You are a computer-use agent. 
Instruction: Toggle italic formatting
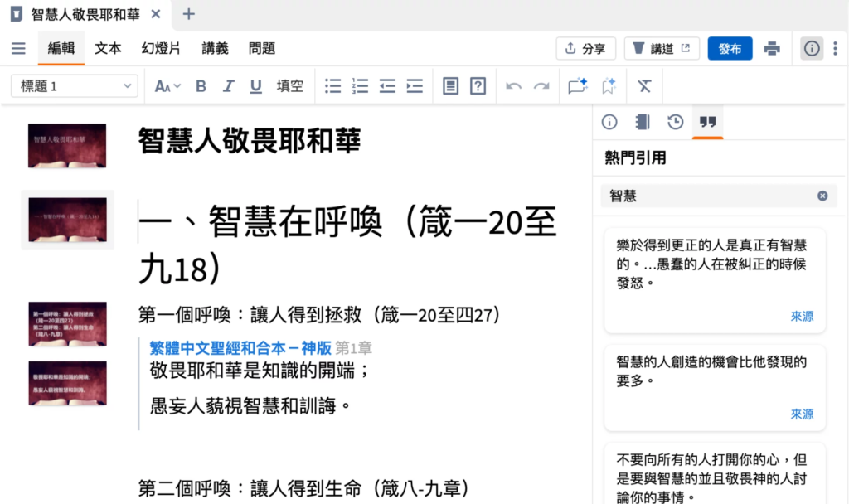(x=229, y=86)
